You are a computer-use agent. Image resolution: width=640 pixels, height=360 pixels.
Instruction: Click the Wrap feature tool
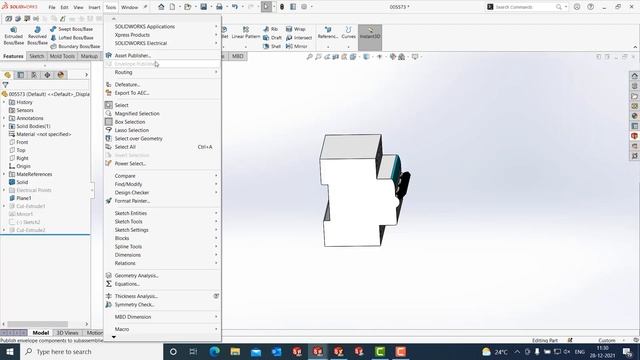[296, 29]
